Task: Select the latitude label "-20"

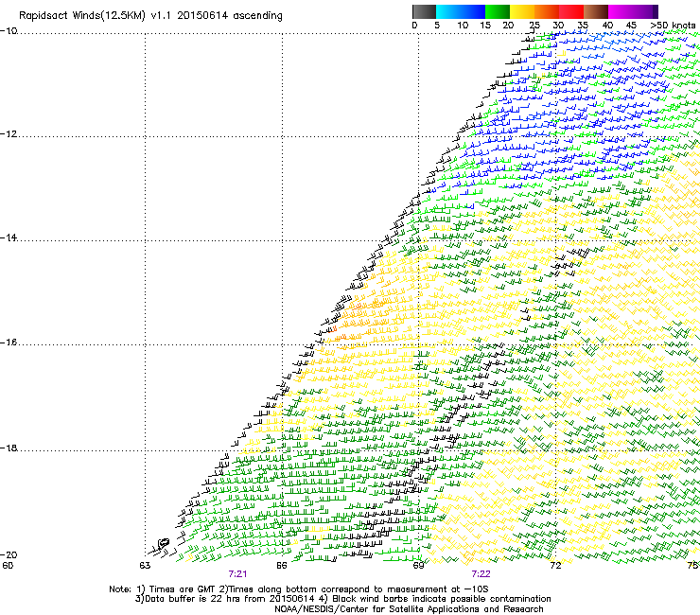Action: pyautogui.click(x=9, y=554)
